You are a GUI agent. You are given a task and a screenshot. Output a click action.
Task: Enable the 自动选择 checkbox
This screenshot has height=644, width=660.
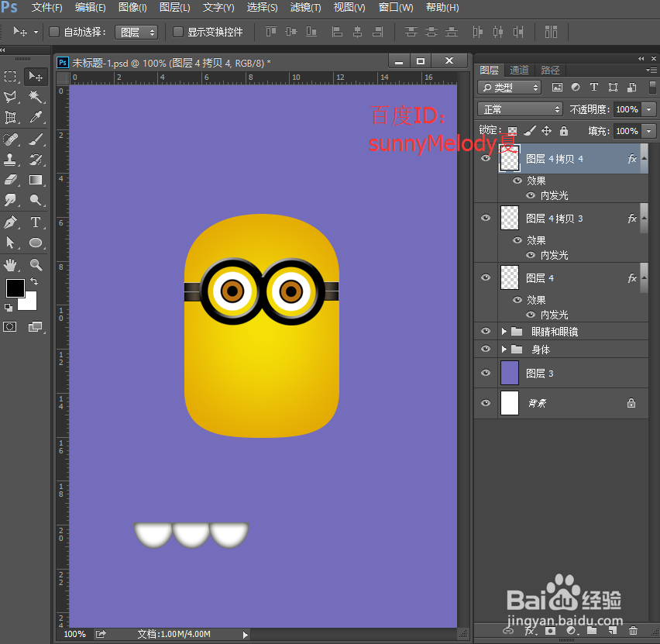[54, 32]
